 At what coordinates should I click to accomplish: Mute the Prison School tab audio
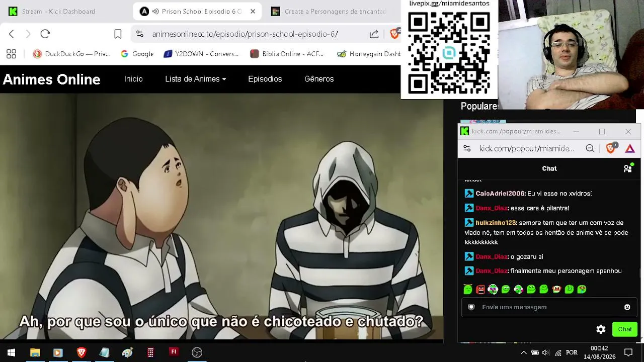click(x=155, y=11)
